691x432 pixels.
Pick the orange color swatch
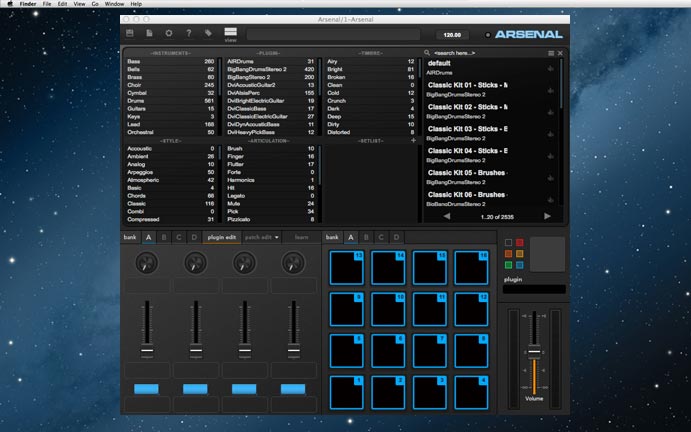coord(508,253)
